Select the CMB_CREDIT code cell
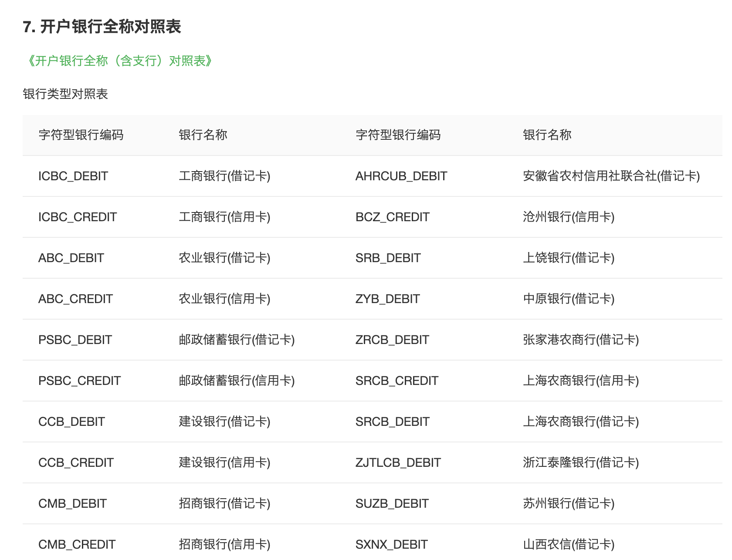 click(77, 544)
